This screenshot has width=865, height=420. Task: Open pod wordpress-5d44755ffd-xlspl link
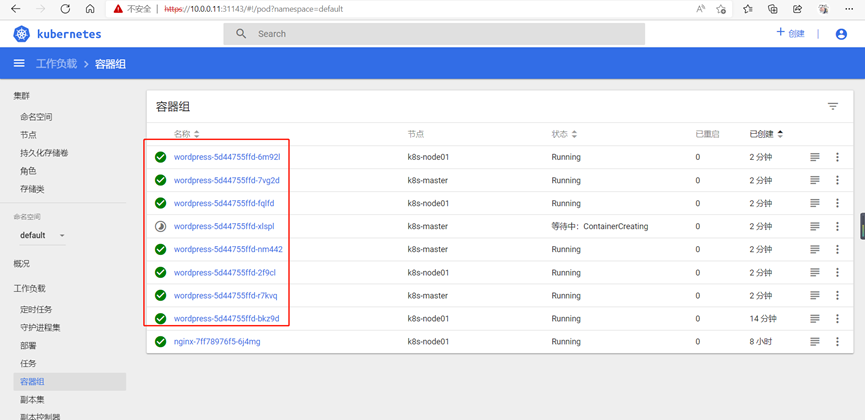click(224, 226)
